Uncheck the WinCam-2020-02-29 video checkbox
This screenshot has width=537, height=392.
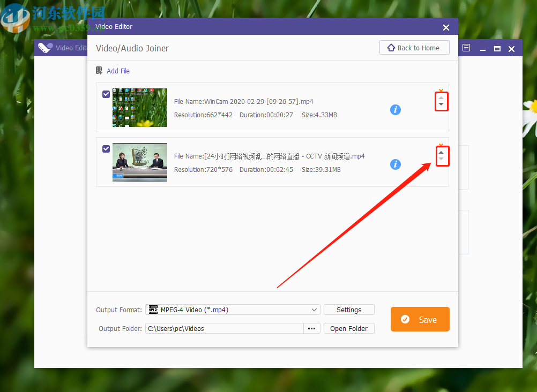(x=106, y=94)
